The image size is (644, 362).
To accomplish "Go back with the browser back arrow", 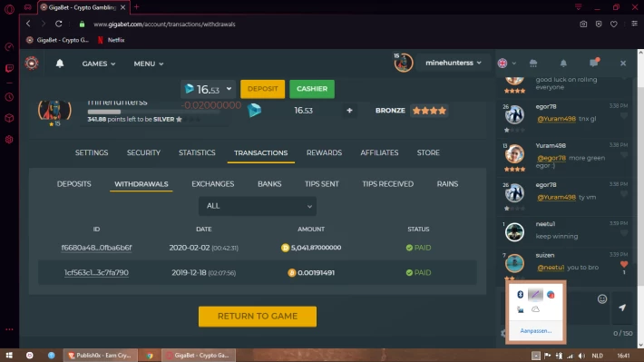I will 28,24.
